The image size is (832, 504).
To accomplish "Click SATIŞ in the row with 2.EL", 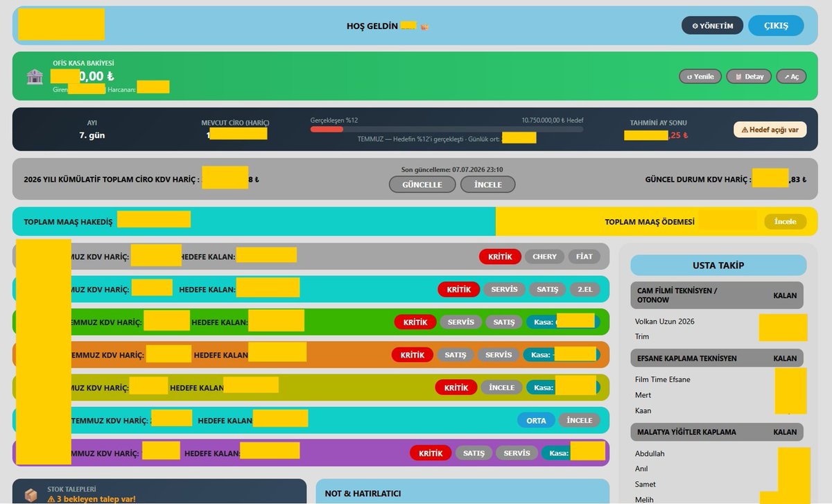I will (x=547, y=289).
